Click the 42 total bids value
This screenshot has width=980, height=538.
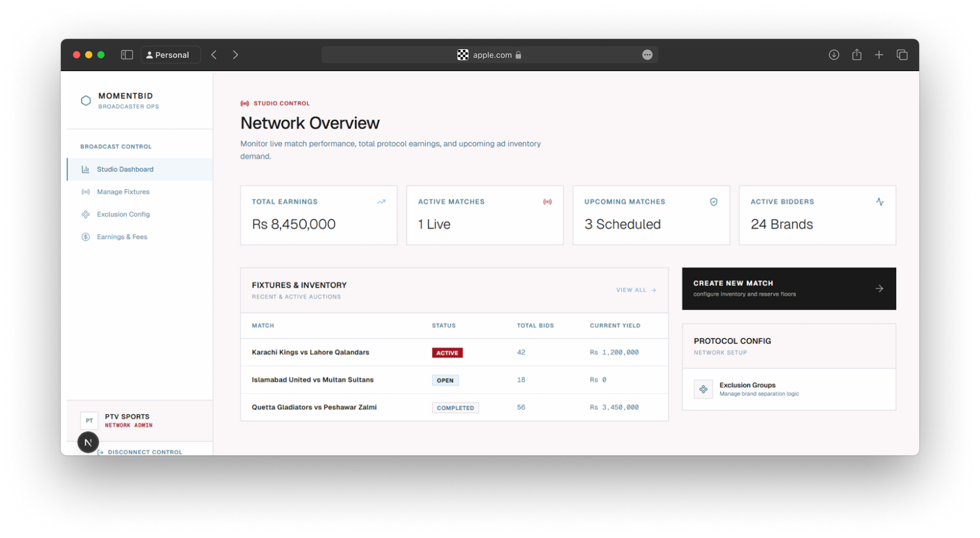(x=521, y=353)
